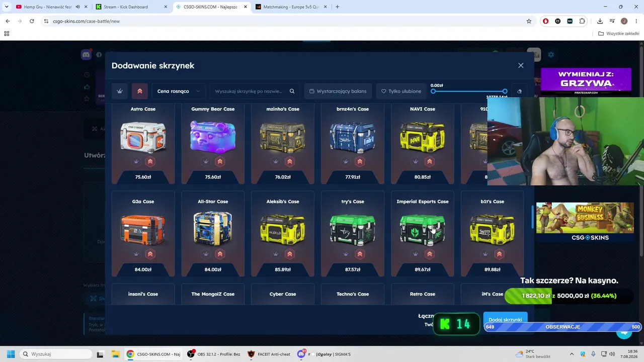This screenshot has width=644, height=362.
Task: Open the Chrome three-dot menu
Action: (x=636, y=21)
